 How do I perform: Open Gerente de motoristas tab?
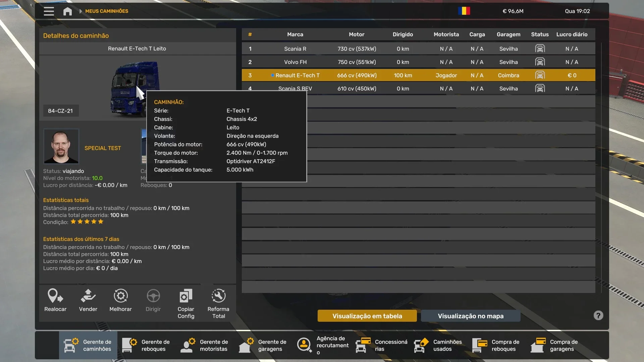205,345
